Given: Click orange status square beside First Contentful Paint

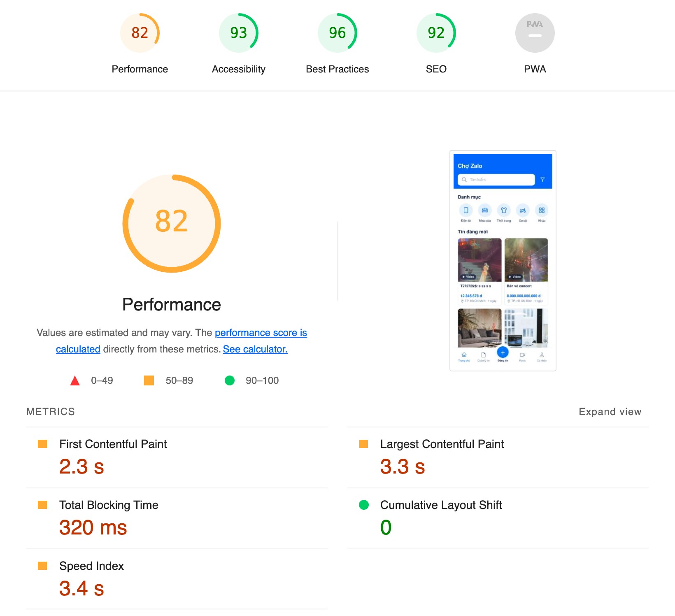Looking at the screenshot, I should (42, 444).
